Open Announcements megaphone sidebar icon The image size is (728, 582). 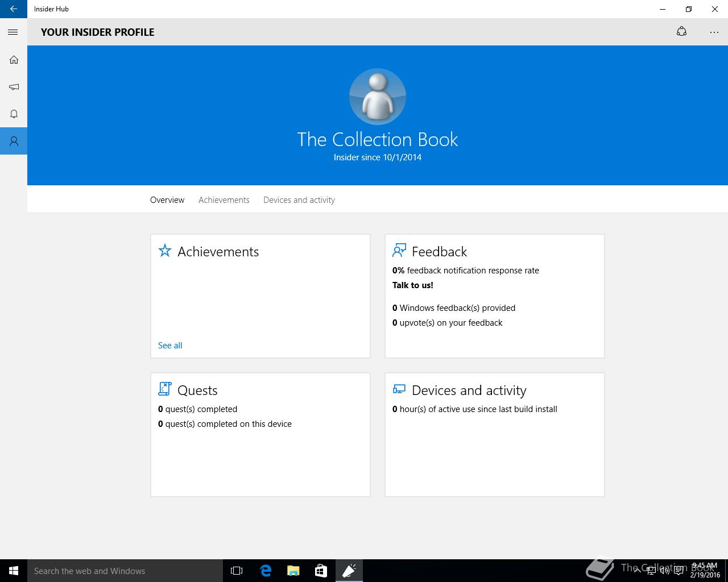point(14,87)
